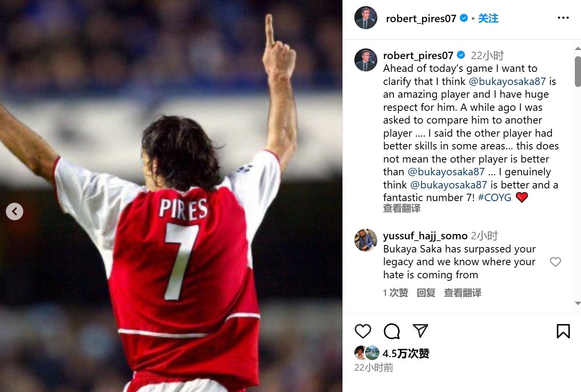Like the post with the heart icon
Image resolution: width=581 pixels, height=392 pixels.
[x=363, y=331]
